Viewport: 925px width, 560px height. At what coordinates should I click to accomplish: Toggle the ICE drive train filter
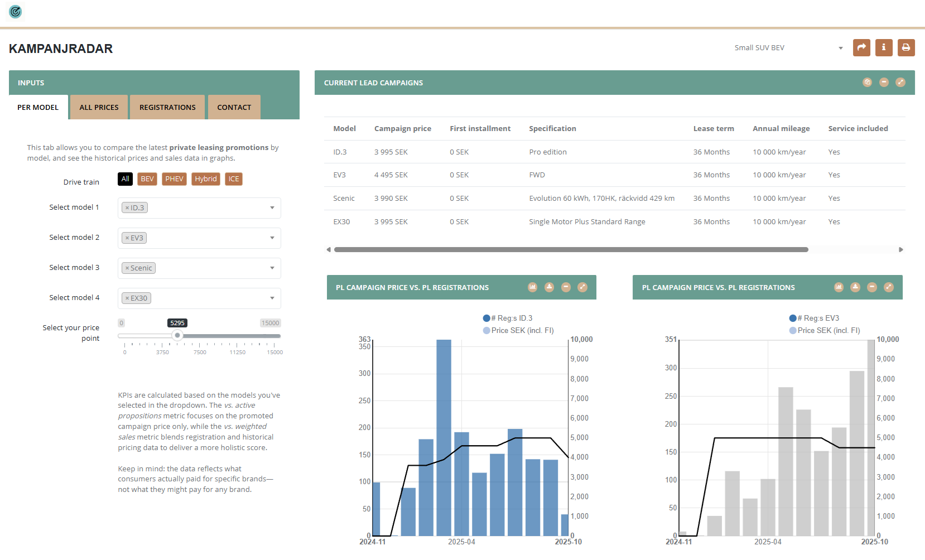(x=233, y=178)
